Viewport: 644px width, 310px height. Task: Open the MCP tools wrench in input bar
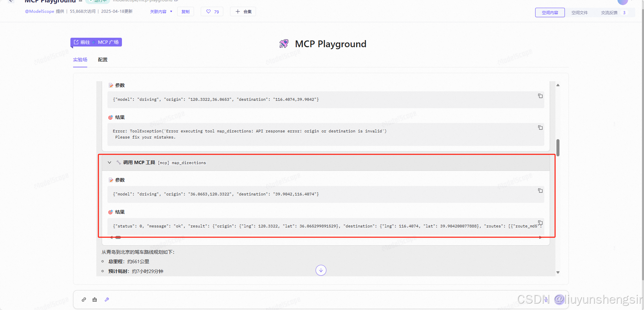tap(107, 300)
